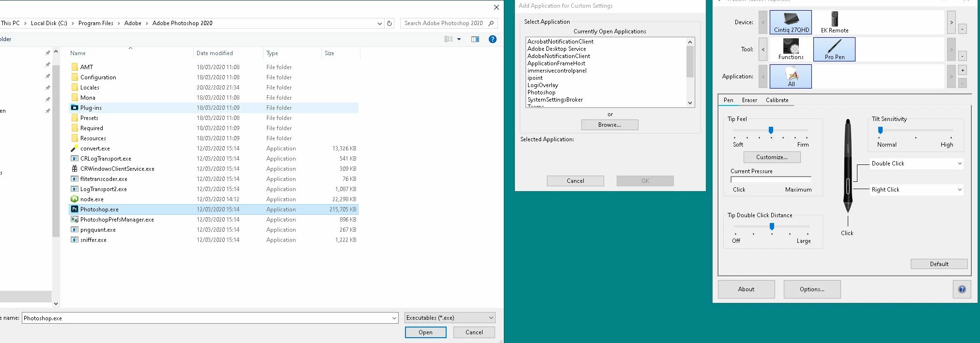Screen dimensions: 980x343
Task: Select the All application icon
Action: tap(791, 76)
